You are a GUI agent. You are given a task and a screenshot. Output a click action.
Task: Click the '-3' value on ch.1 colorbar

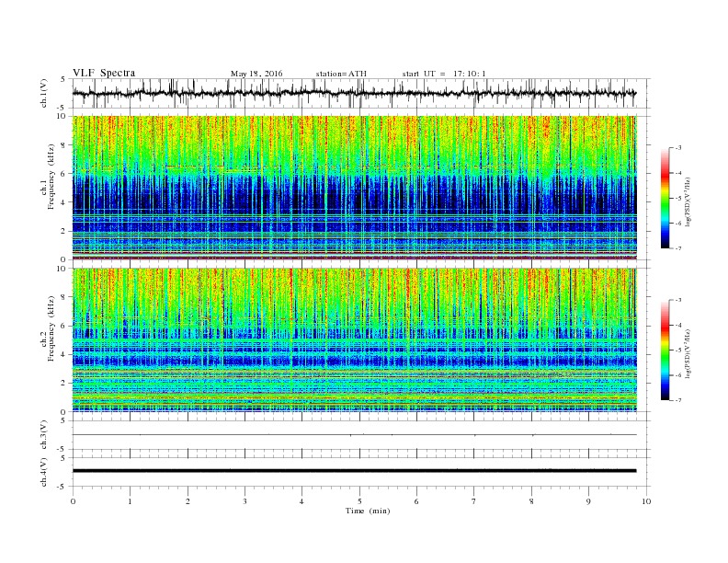pyautogui.click(x=678, y=148)
